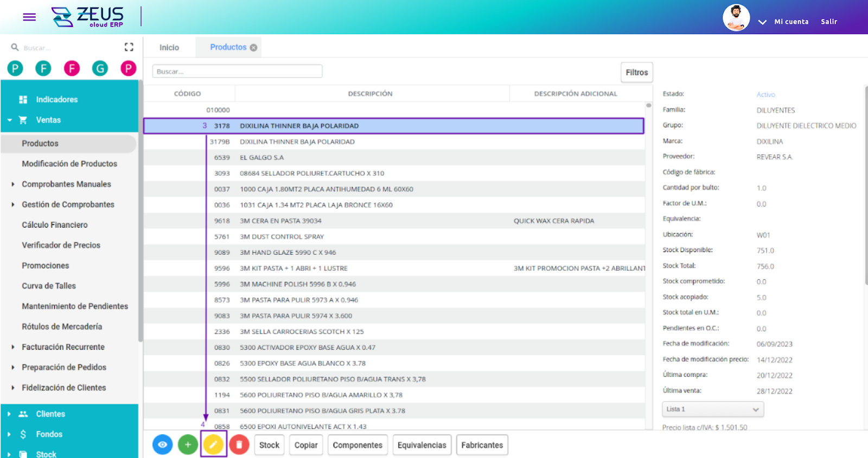This screenshot has width=868, height=458.
Task: Click the yellow pencil edit button
Action: (x=213, y=445)
